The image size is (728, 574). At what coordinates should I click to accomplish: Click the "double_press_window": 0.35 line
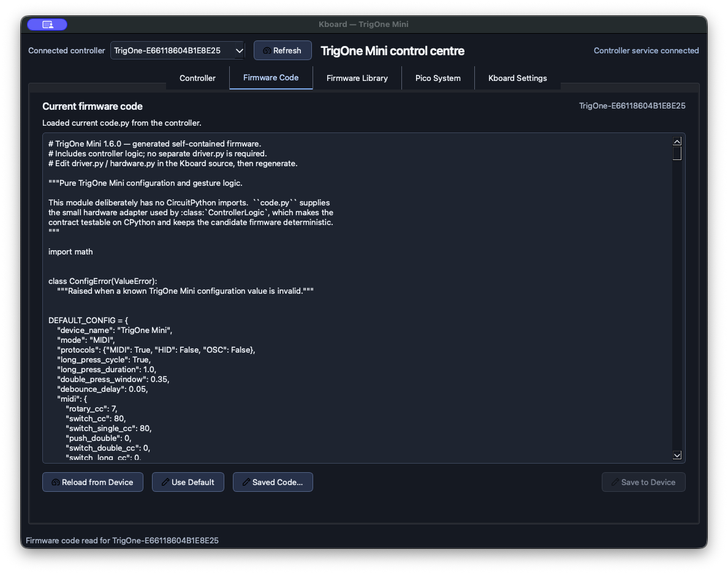[113, 379]
